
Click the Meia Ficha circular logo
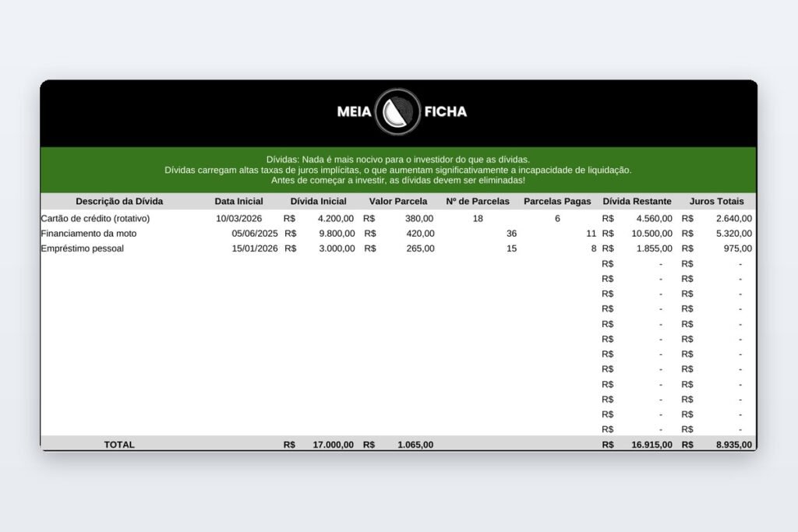(x=398, y=112)
